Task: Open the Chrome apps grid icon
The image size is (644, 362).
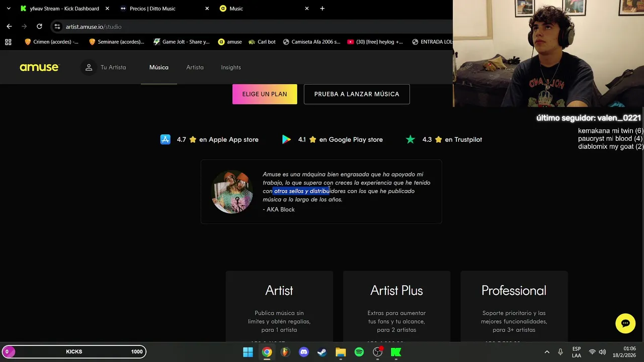Action: (x=8, y=42)
